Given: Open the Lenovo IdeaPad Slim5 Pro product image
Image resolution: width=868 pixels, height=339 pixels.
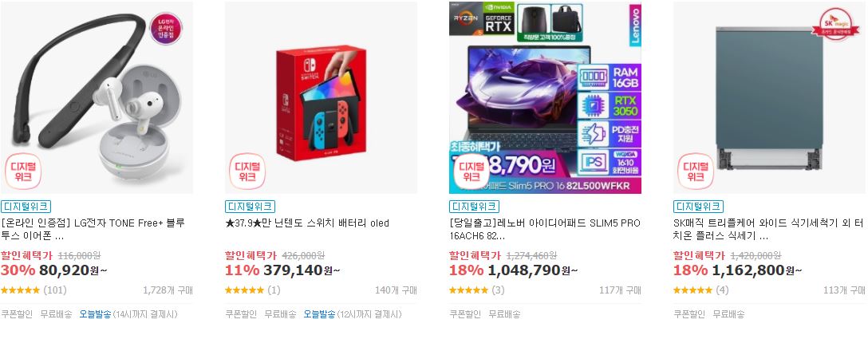Looking at the screenshot, I should coord(545,97).
